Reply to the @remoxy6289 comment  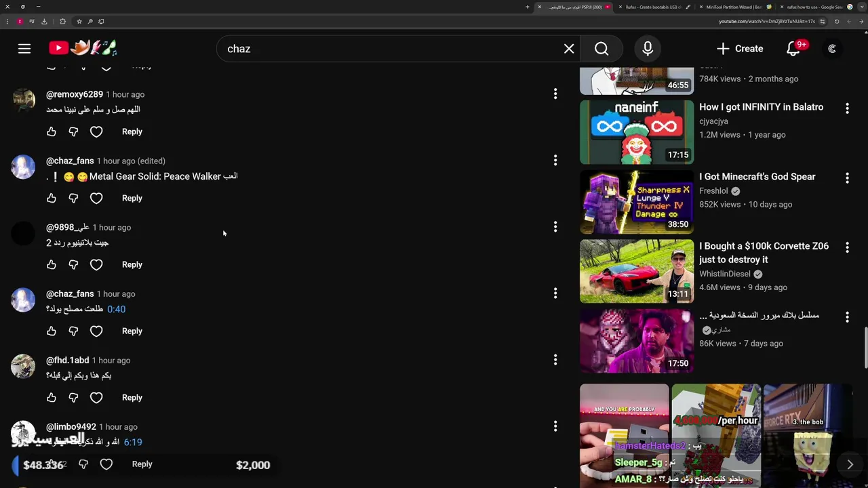pos(132,131)
